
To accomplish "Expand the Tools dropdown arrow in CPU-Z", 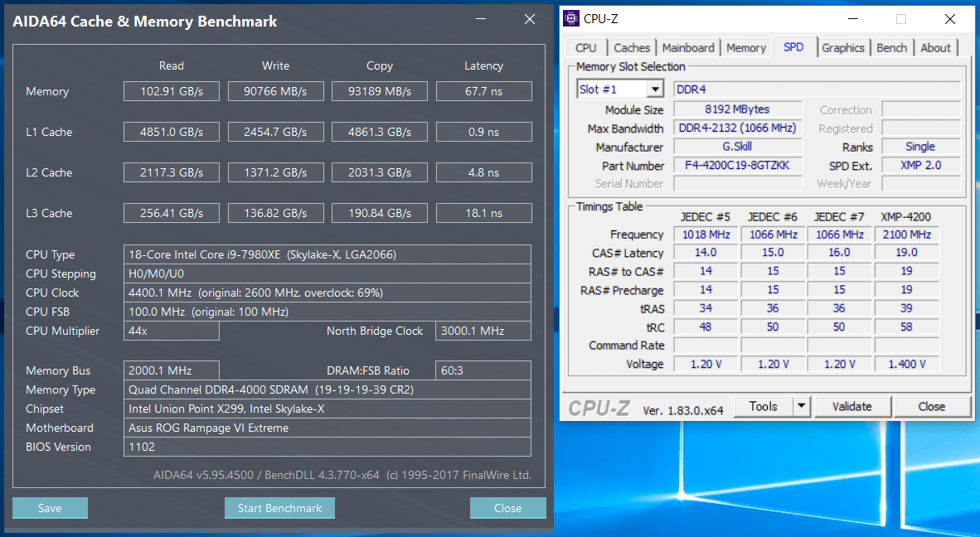I will 802,407.
